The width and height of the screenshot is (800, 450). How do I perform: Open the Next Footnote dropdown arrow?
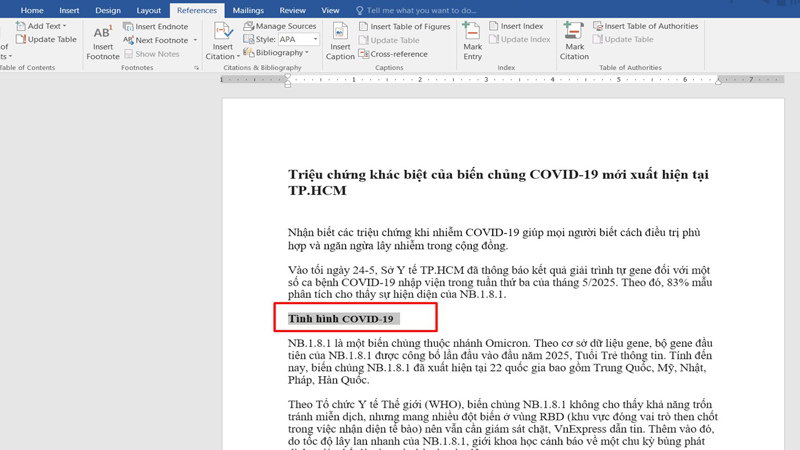pyautogui.click(x=195, y=41)
